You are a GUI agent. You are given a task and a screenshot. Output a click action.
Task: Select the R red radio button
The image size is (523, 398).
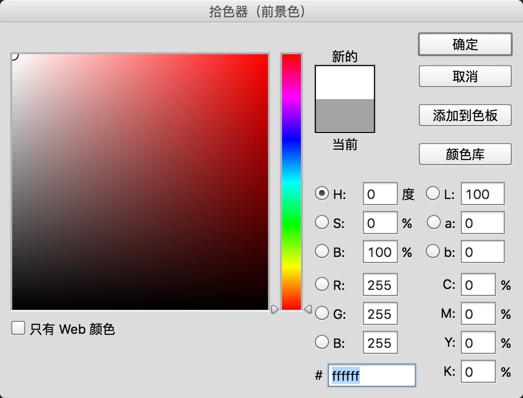tap(322, 284)
